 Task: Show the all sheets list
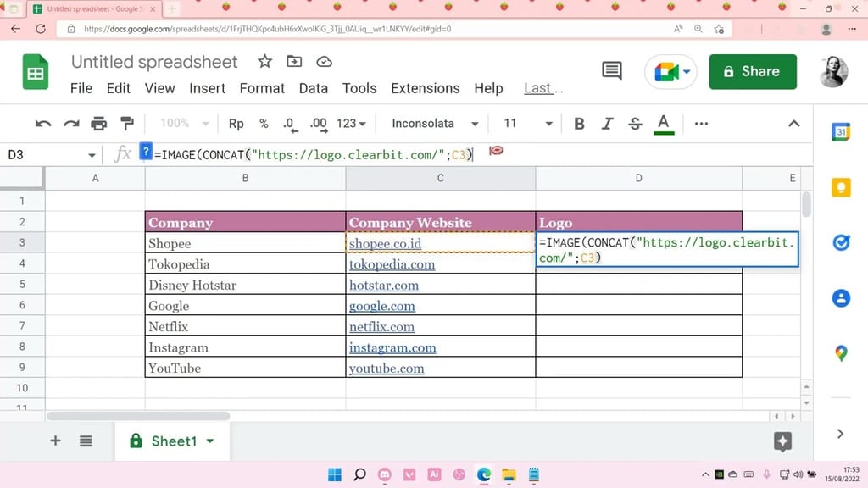point(86,441)
